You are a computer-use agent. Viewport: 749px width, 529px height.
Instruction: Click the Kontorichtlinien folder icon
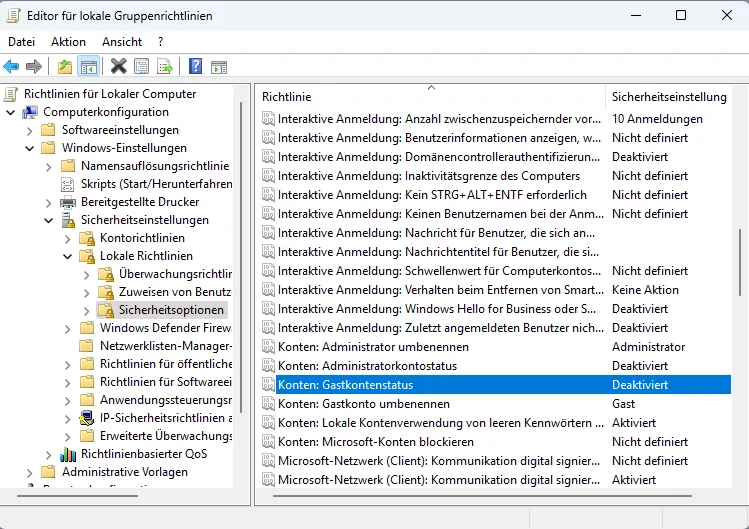pos(87,238)
